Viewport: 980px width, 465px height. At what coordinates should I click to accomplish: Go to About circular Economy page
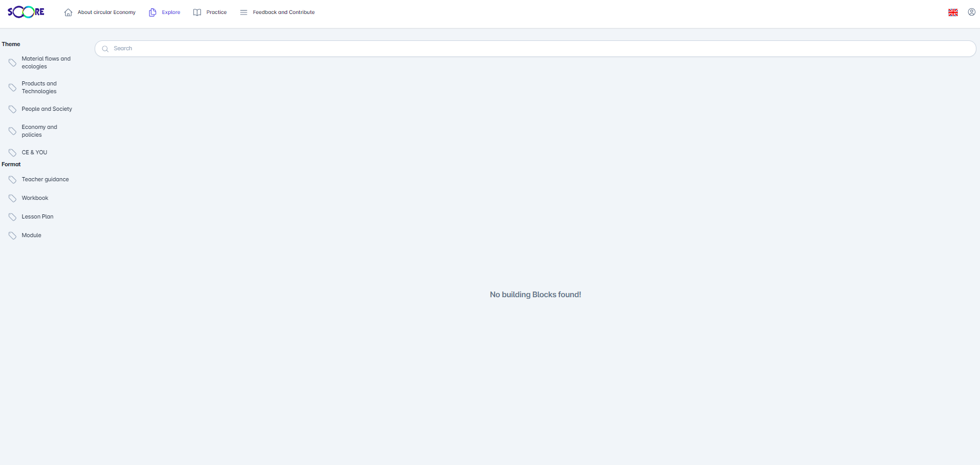pos(107,12)
